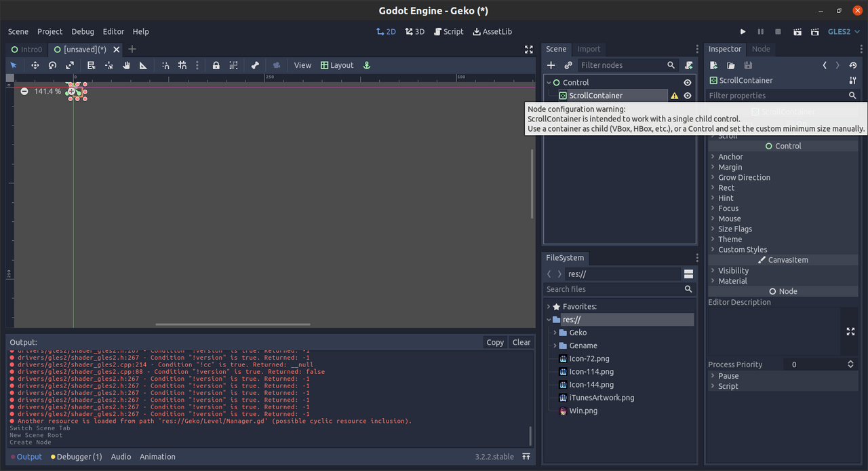Open the Layout dropdown in canvas toolbar
The height and width of the screenshot is (471, 868).
coord(337,65)
